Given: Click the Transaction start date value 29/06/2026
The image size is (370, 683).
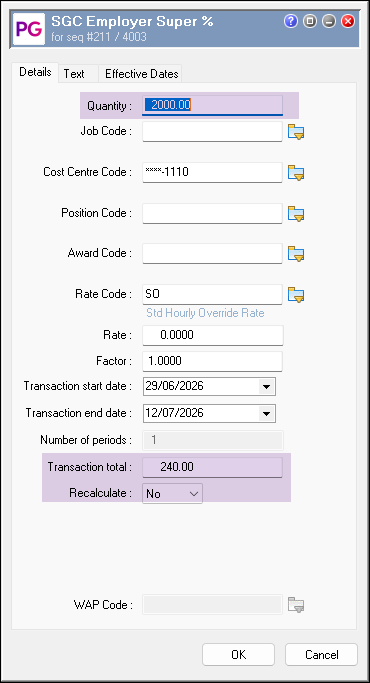Looking at the screenshot, I should pyautogui.click(x=175, y=386).
